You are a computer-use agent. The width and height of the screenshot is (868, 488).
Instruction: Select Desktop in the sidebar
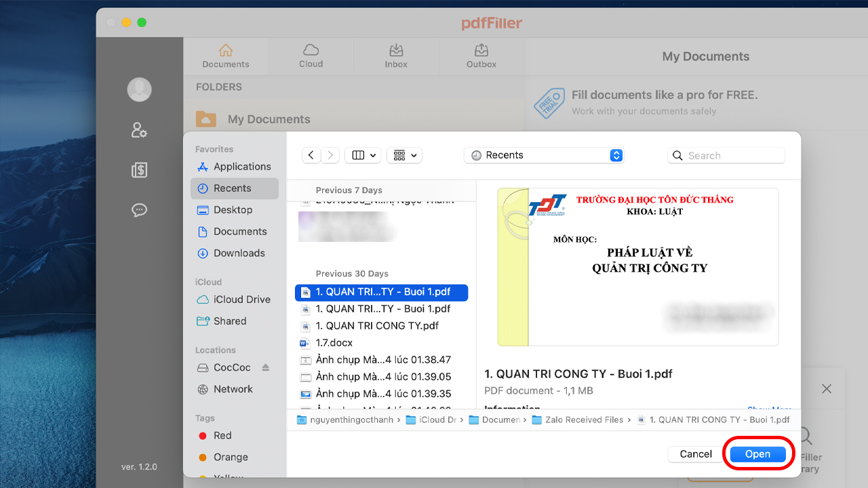235,210
